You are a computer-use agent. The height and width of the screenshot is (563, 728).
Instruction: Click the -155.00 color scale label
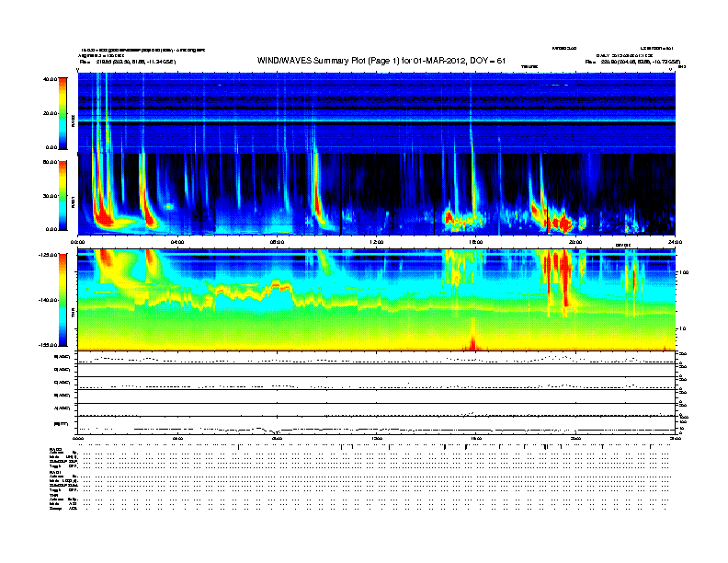coord(49,345)
